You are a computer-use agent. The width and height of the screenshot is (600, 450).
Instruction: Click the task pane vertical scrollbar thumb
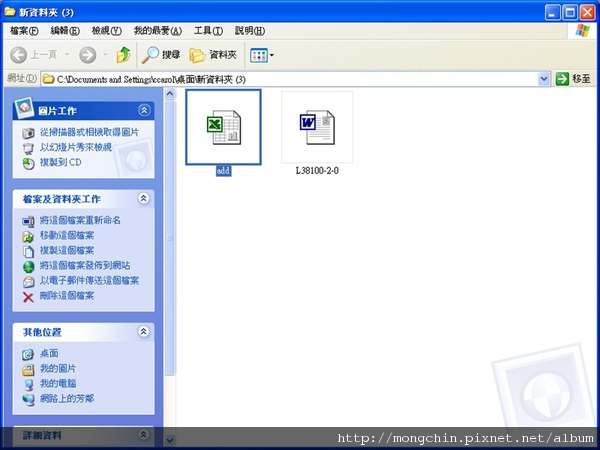point(170,238)
